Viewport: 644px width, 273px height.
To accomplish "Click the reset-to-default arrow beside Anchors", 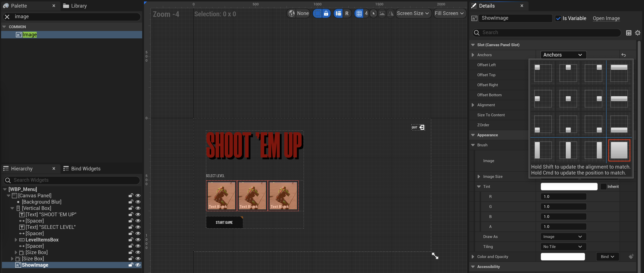I will 624,55.
